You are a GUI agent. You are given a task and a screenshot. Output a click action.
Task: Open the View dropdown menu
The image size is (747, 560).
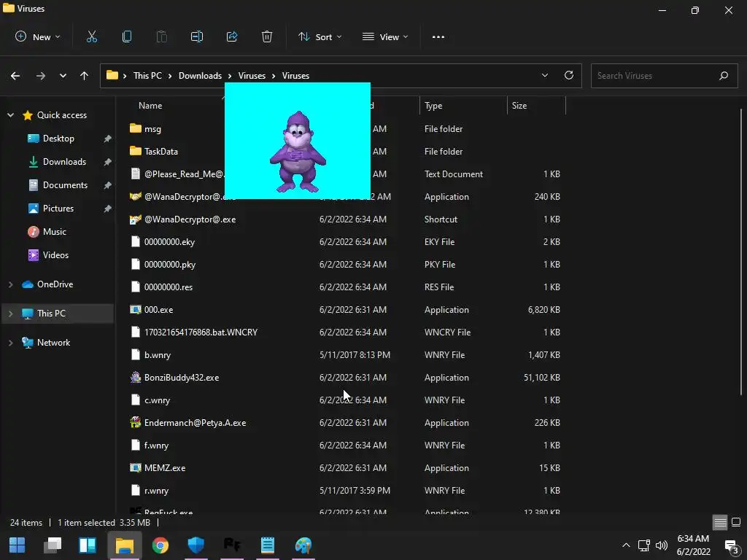click(385, 36)
